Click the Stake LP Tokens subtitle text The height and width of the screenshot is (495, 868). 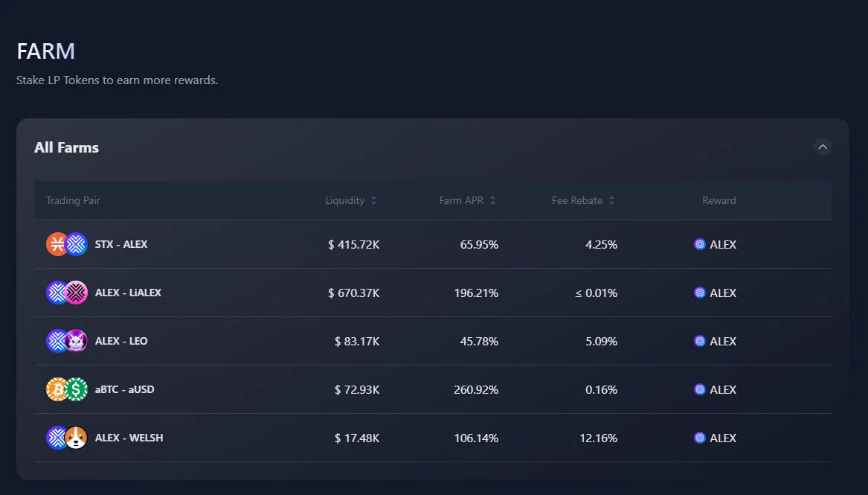coord(117,80)
